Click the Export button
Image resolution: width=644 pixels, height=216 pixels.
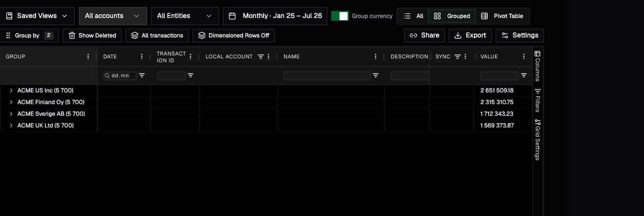(x=470, y=36)
